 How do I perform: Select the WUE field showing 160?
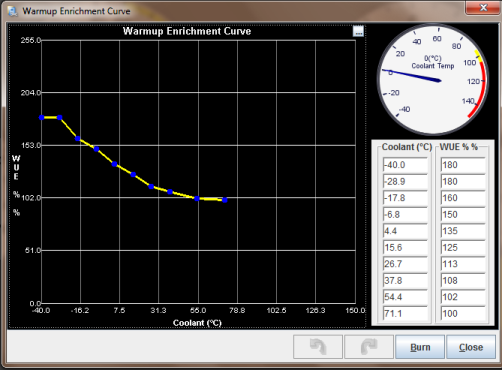463,198
